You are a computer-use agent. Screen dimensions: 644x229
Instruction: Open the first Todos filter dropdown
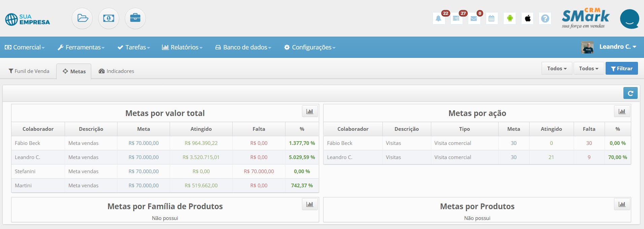tap(557, 69)
